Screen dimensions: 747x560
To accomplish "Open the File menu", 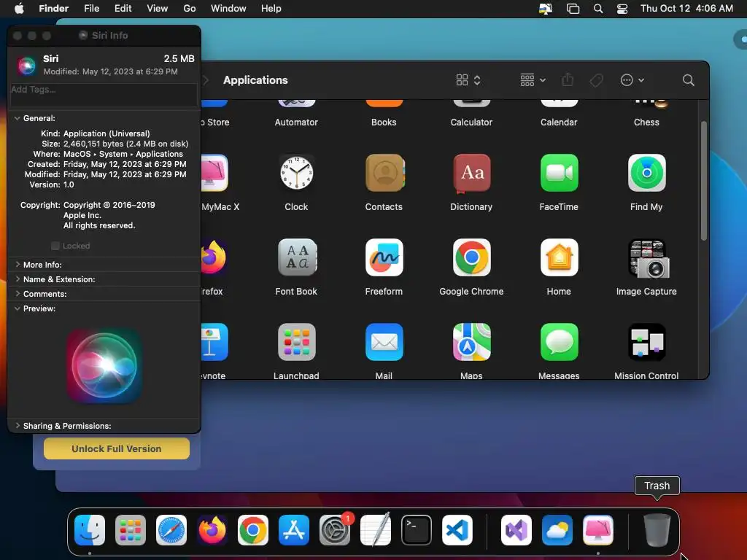I will (91, 9).
